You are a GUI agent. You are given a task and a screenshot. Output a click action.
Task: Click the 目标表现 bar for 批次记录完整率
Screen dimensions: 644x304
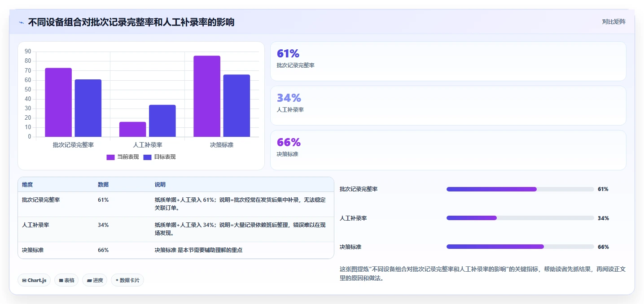point(88,108)
